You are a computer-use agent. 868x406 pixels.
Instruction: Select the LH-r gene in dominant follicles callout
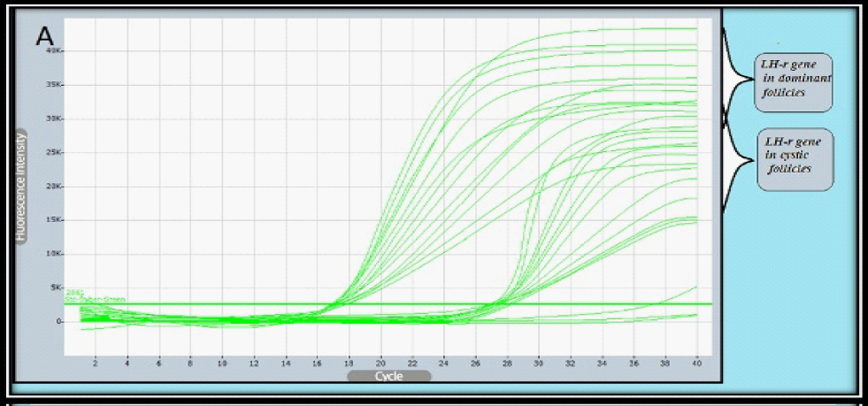coord(793,81)
